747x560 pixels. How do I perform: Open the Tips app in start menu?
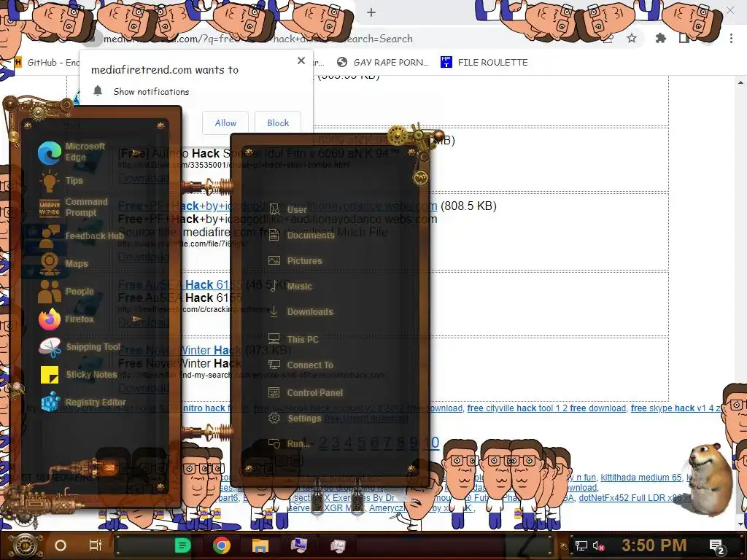(x=61, y=181)
